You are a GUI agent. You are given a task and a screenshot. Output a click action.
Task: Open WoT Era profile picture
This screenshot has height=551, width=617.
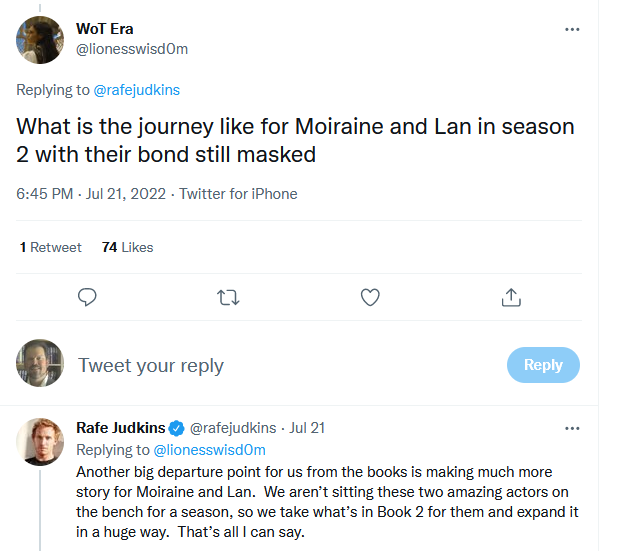point(40,40)
